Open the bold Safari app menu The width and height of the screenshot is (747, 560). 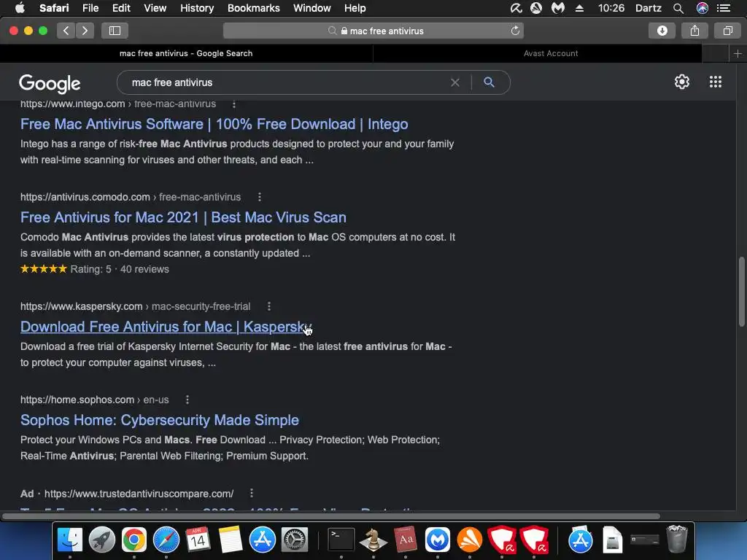(54, 8)
